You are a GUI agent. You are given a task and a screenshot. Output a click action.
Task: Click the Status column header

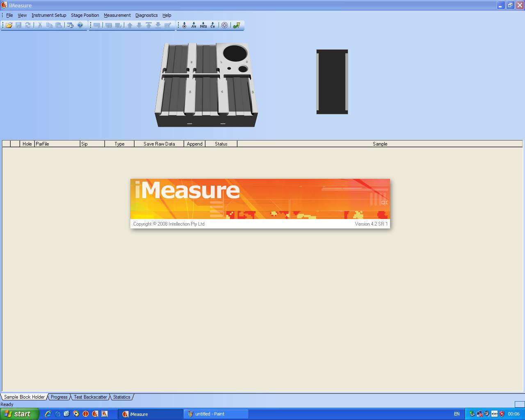pyautogui.click(x=221, y=144)
